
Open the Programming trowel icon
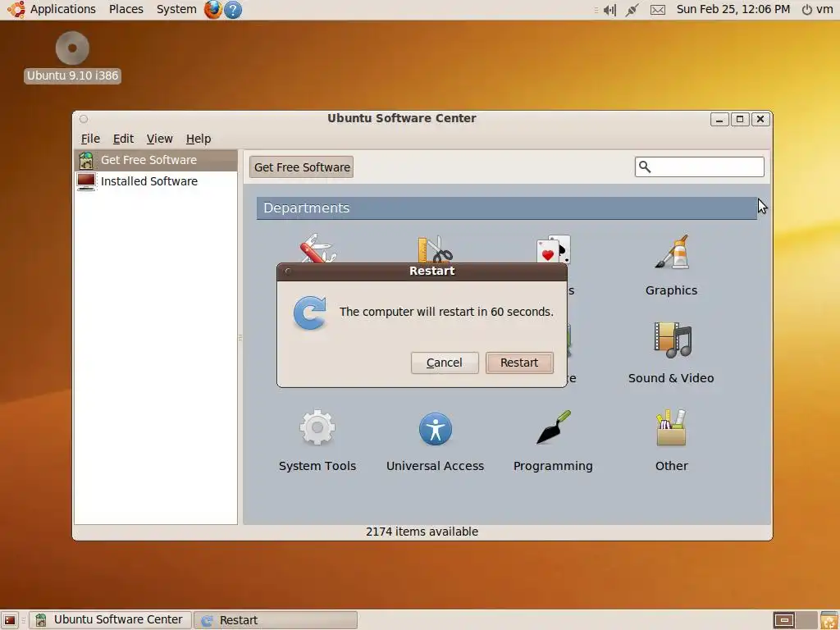pos(554,427)
